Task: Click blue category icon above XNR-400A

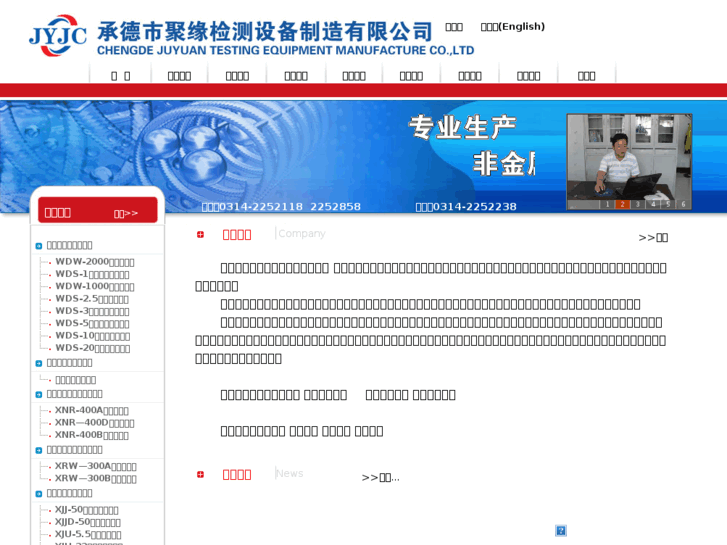Action: point(39,395)
